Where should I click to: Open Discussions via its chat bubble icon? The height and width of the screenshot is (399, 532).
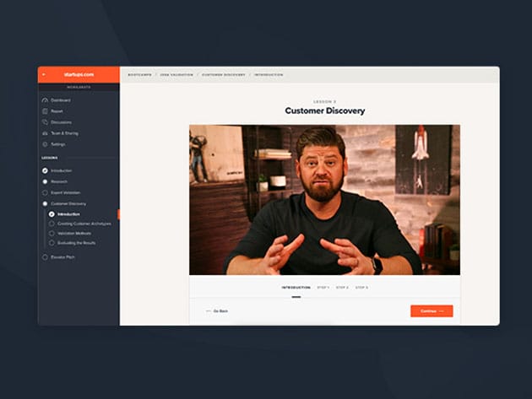tap(45, 122)
